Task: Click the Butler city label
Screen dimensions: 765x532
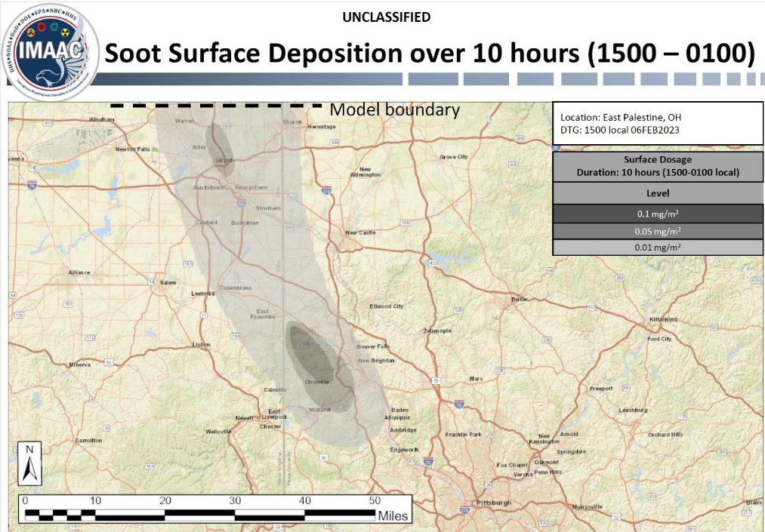Action: tap(520, 300)
